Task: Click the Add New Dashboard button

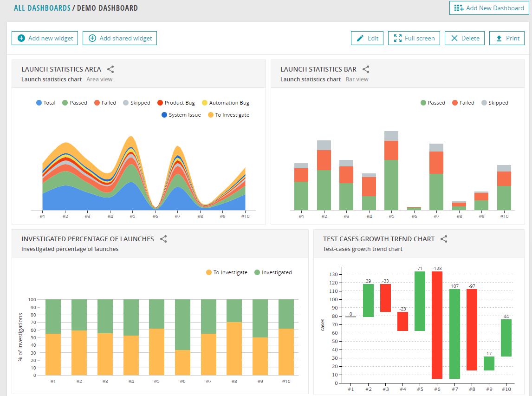Action: pyautogui.click(x=489, y=8)
